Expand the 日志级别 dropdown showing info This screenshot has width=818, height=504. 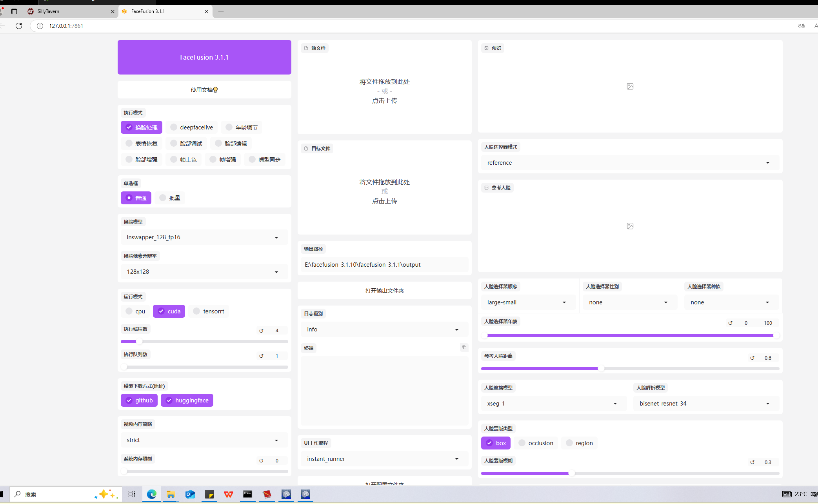tap(385, 329)
